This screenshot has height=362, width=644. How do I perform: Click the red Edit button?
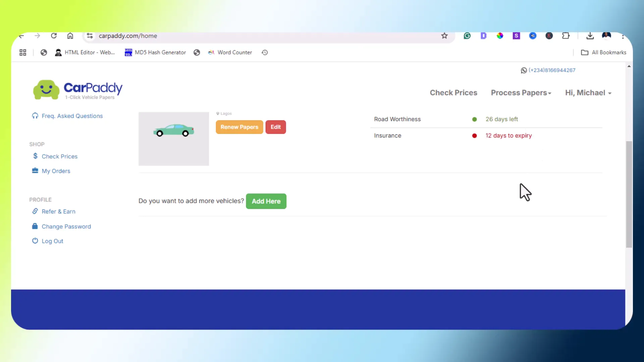click(276, 127)
